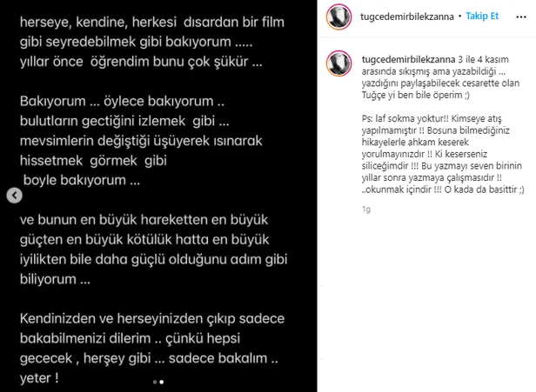The image size is (536, 392).
Task: Click the empty comments area below timestamp
Action: [x=426, y=301]
